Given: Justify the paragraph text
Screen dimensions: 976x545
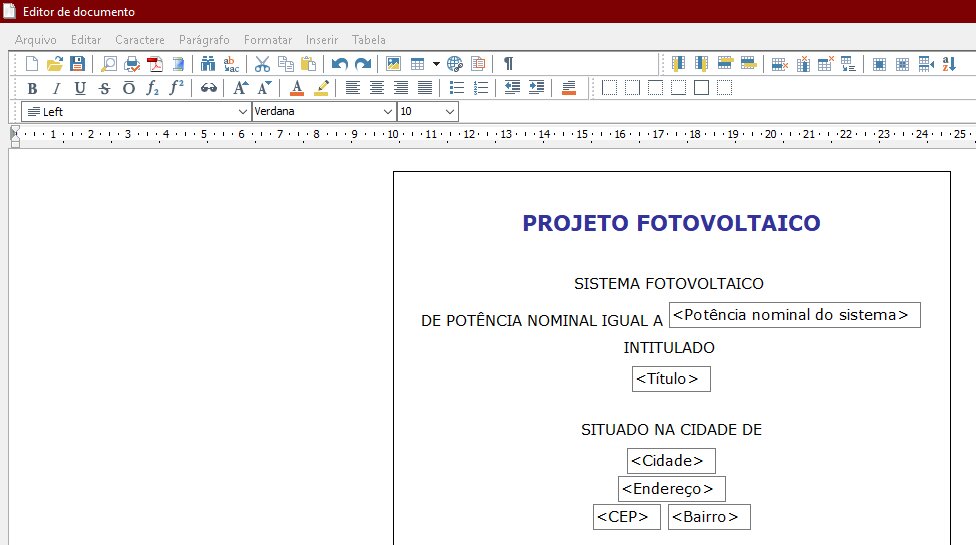Looking at the screenshot, I should (x=425, y=88).
